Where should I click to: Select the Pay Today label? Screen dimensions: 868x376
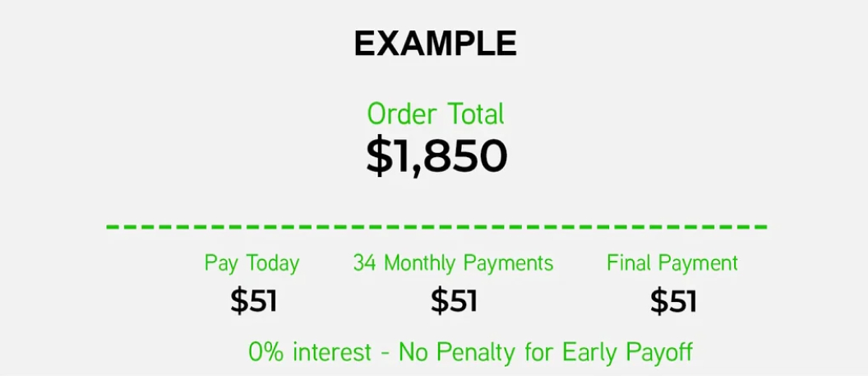coord(252,263)
